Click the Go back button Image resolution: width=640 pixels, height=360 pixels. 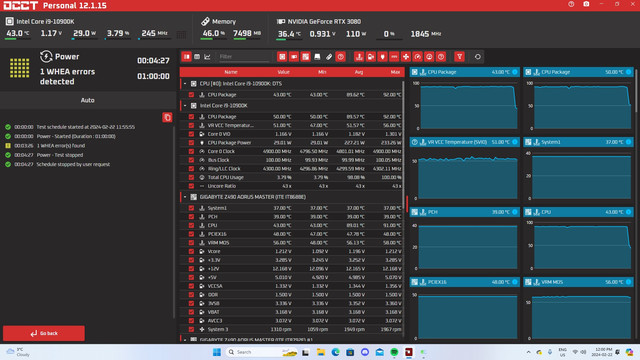click(x=44, y=333)
